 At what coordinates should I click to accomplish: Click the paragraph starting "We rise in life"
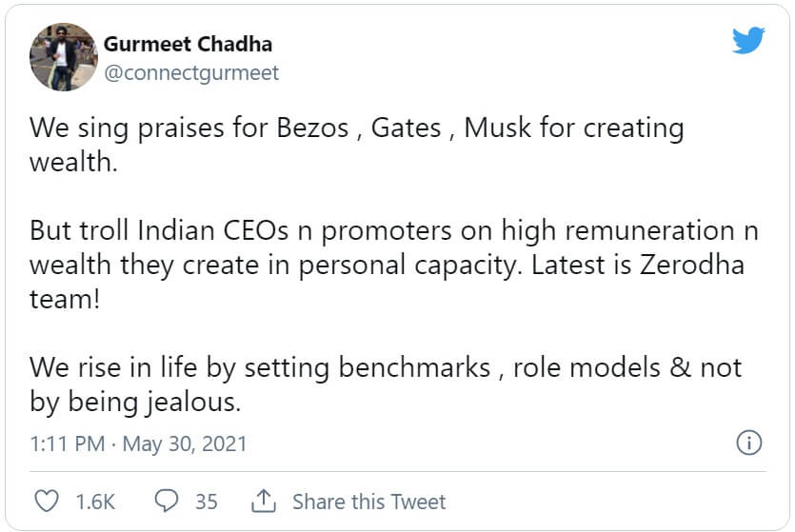coord(386,384)
